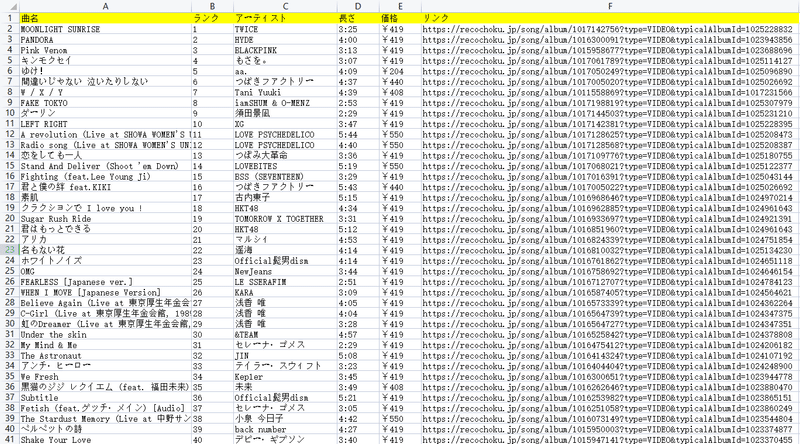800x444 pixels.
Task: Select the Sugar Rush Ride cell
Action: coord(106,218)
